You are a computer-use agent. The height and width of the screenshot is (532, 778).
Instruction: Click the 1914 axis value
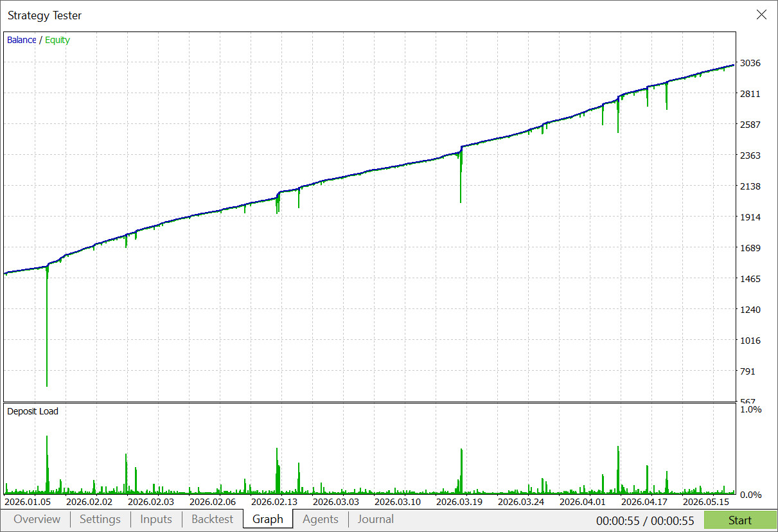tap(750, 217)
